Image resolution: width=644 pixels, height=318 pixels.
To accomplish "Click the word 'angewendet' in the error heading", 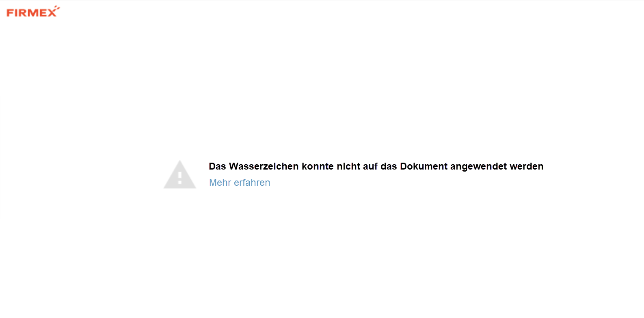I will [x=479, y=167].
